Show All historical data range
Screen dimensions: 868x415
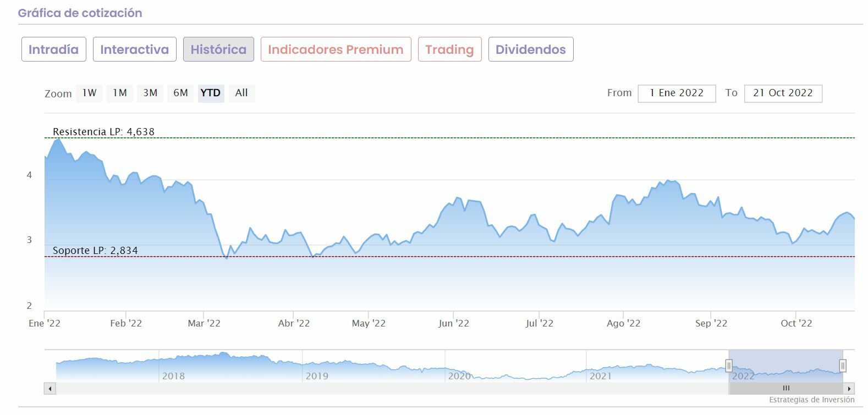click(x=241, y=93)
